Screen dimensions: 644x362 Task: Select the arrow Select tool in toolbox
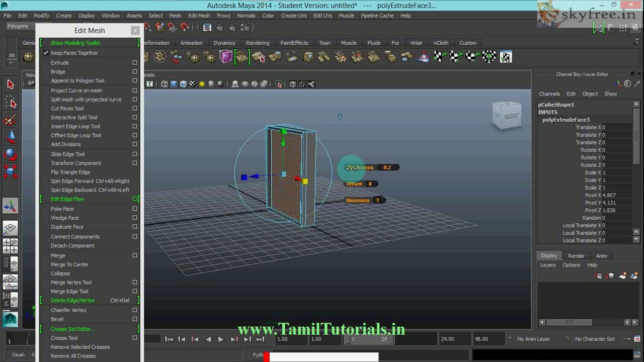(x=11, y=84)
